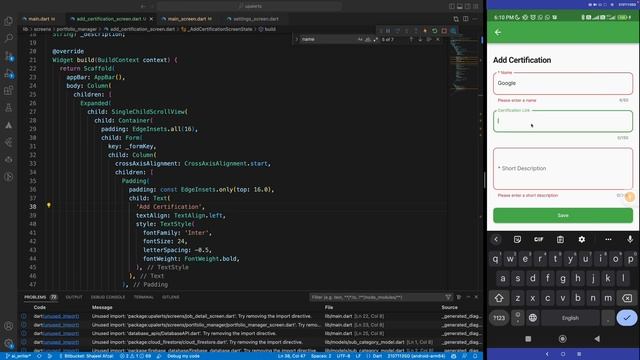The width and height of the screenshot is (640, 360).
Task: Toggle Find in Selection in find widget
Action: [x=429, y=40]
